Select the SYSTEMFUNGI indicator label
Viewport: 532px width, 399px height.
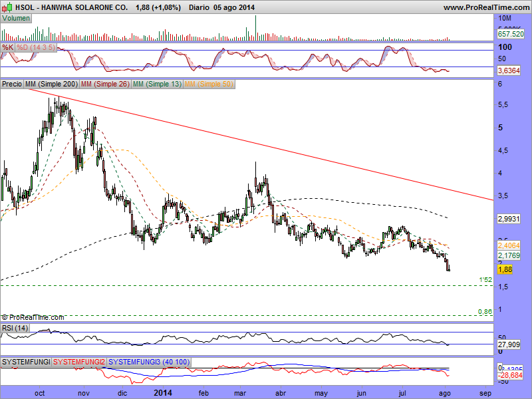26,362
